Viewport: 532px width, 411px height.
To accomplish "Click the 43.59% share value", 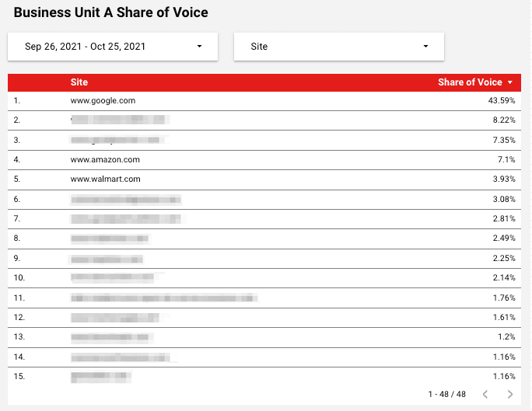I will click(x=501, y=101).
